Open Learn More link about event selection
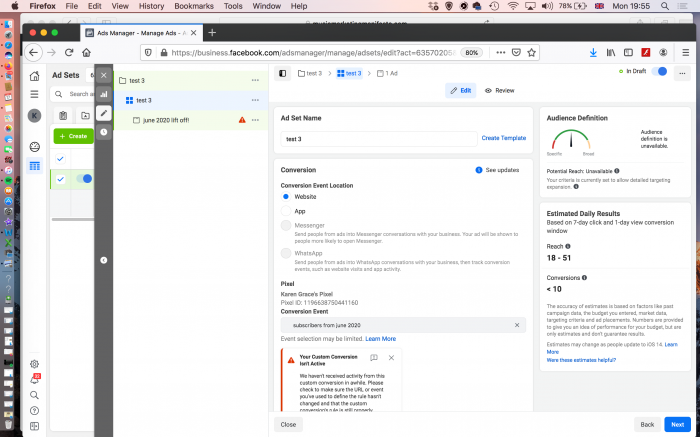The width and height of the screenshot is (700, 437). (380, 339)
